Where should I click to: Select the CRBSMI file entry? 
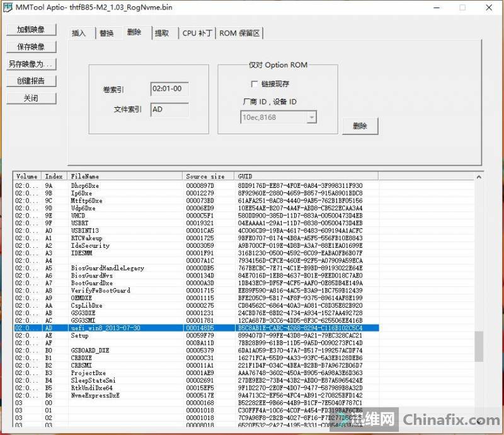[x=196, y=366]
